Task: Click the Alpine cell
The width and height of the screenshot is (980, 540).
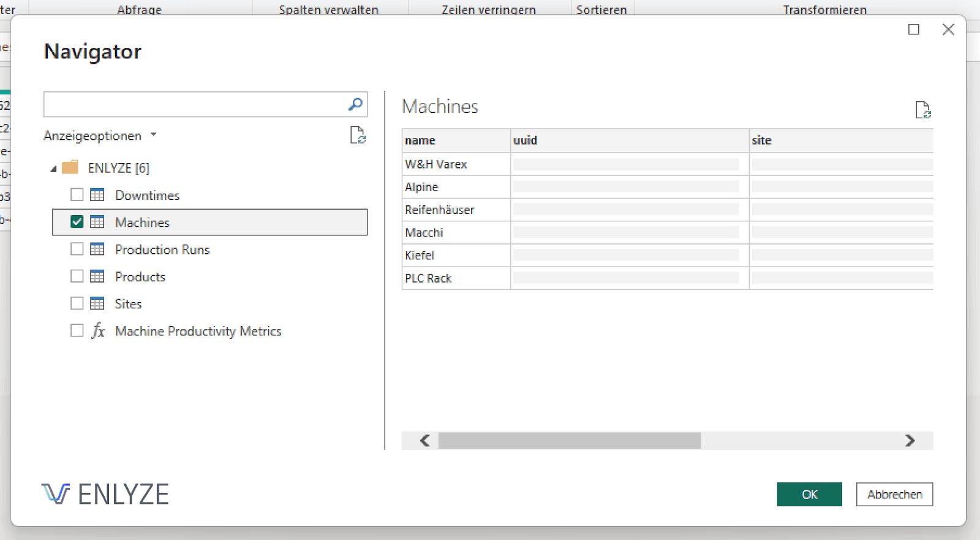Action: (456, 187)
